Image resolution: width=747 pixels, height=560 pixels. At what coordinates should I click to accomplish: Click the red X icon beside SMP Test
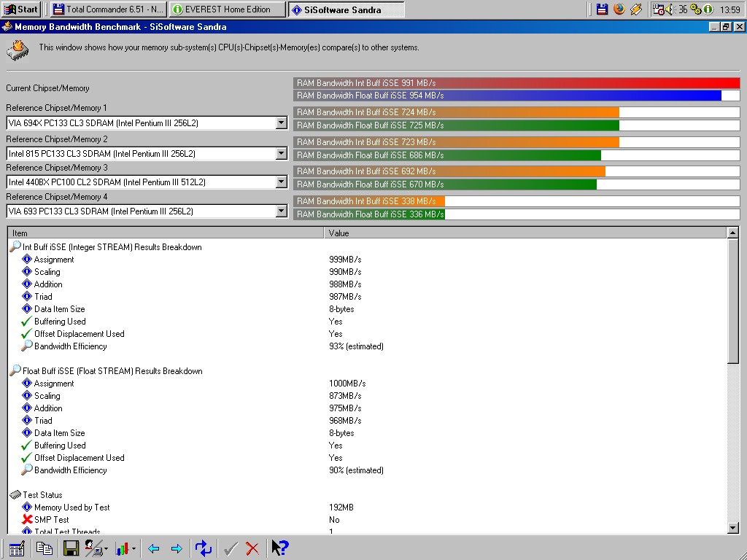(27, 519)
